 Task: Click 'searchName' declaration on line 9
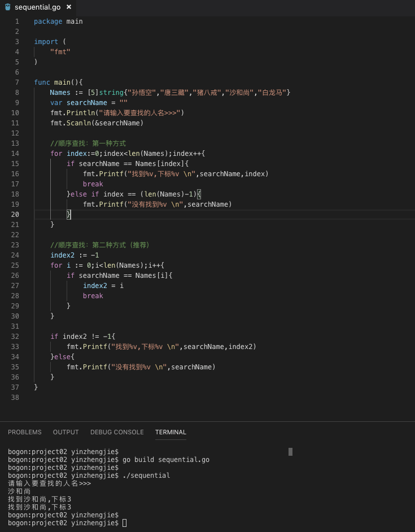tap(86, 102)
